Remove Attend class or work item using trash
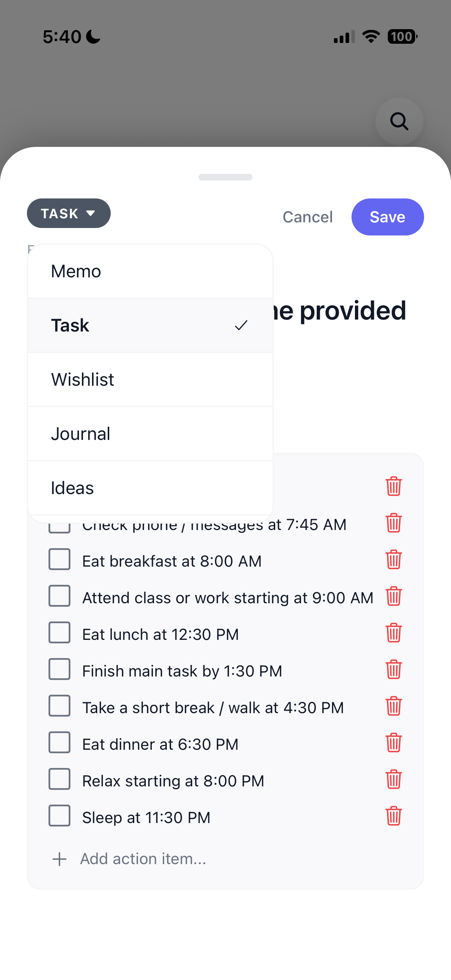451x980 pixels. [x=393, y=596]
